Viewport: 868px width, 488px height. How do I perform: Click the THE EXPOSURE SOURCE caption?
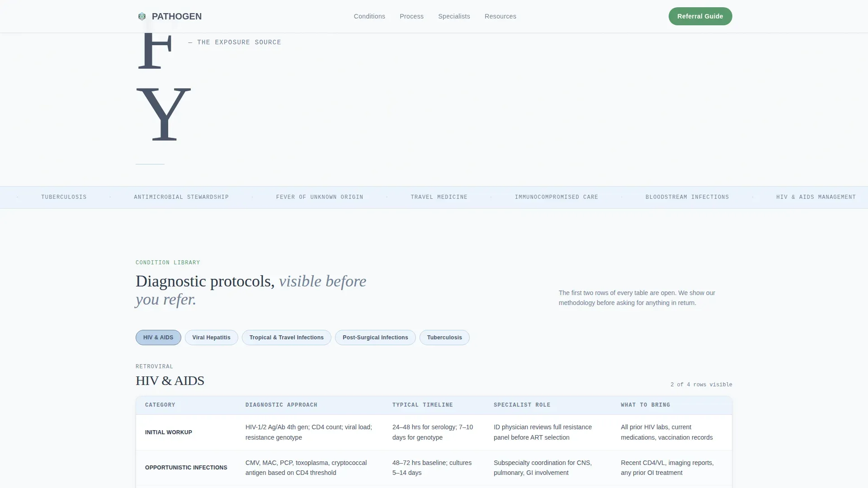coord(235,42)
